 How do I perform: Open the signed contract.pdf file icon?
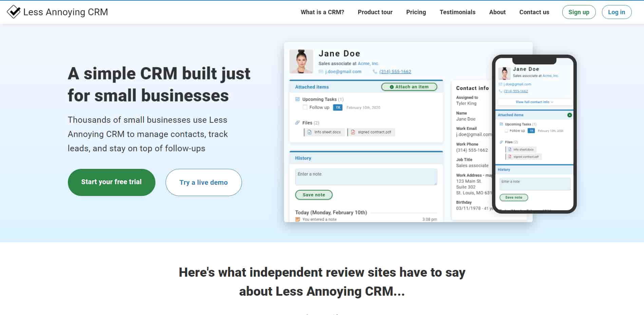click(354, 132)
